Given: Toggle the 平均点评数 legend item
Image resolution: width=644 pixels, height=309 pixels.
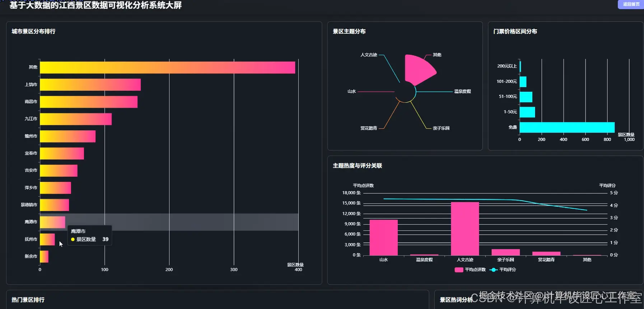Looking at the screenshot, I should tap(470, 270).
